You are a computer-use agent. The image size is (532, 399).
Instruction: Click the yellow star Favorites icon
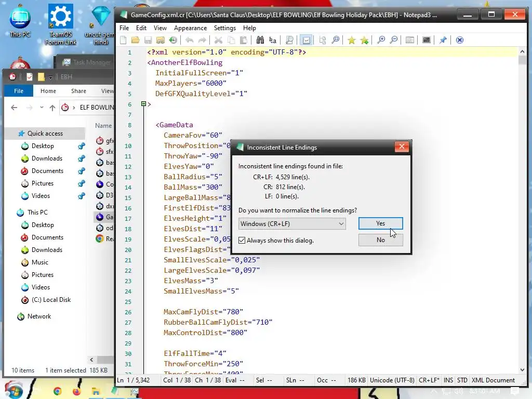[x=352, y=40]
